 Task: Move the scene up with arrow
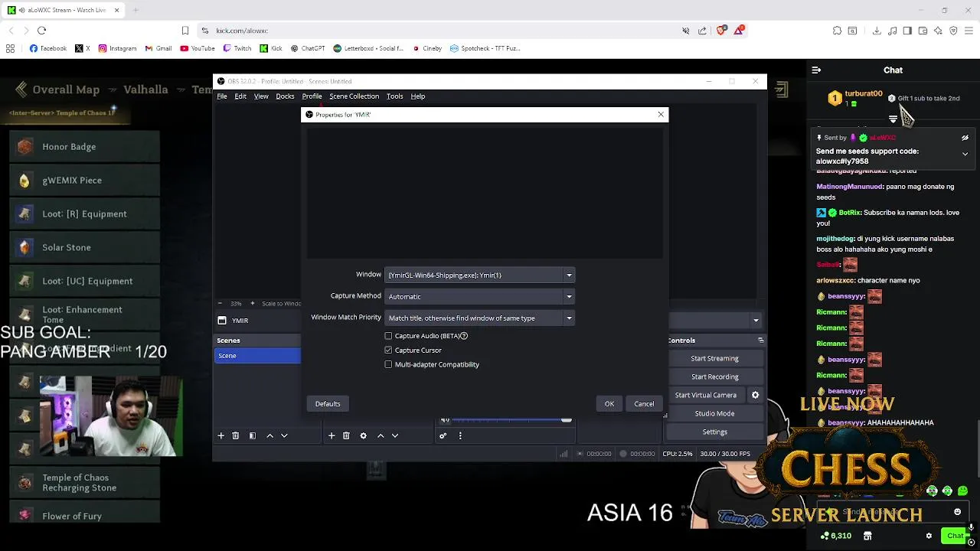click(269, 435)
